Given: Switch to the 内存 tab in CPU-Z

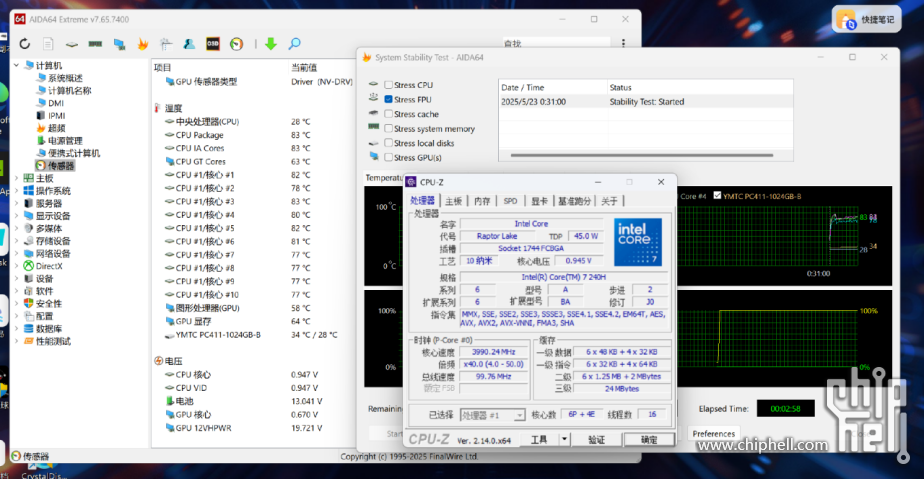Looking at the screenshot, I should [x=481, y=201].
